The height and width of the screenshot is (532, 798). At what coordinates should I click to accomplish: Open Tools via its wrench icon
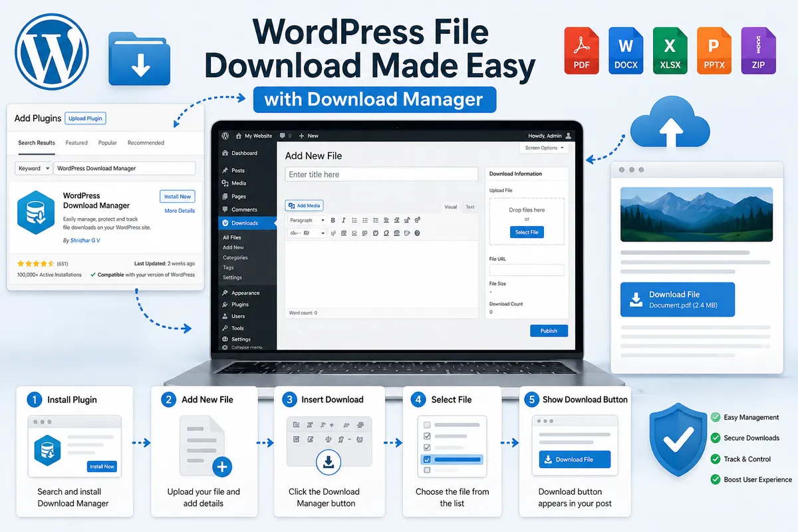coord(225,328)
